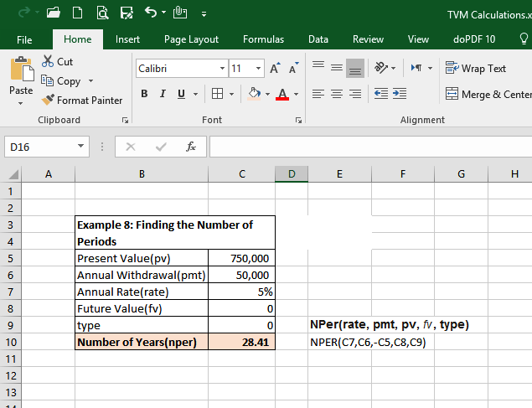Apply fill color paint bucket
This screenshot has width=532, height=408.
point(255,94)
